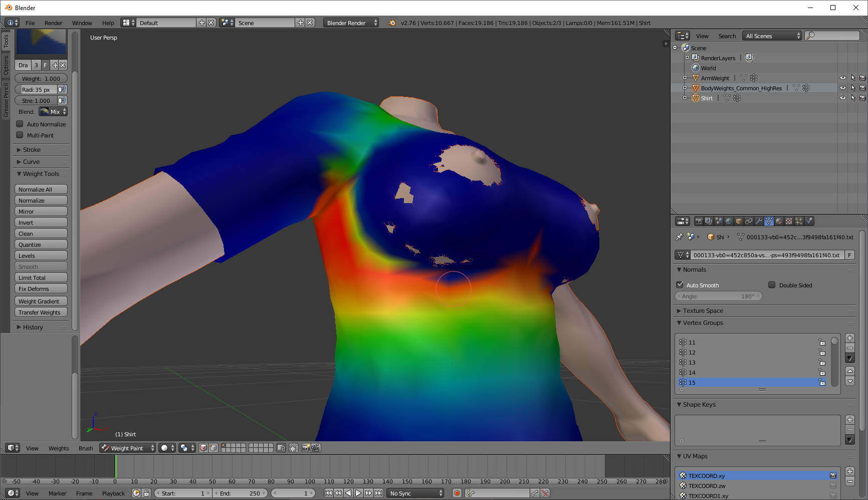Toggle lock on vertex group 15
This screenshot has width=868, height=500.
[822, 382]
